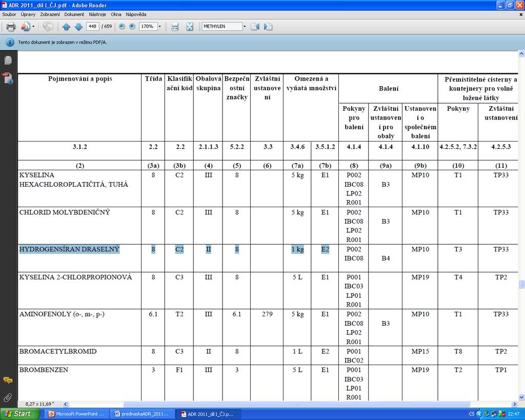Image resolution: width=525 pixels, height=420 pixels.
Task: Click F1 in BROMBENZEN row
Action: [x=179, y=370]
